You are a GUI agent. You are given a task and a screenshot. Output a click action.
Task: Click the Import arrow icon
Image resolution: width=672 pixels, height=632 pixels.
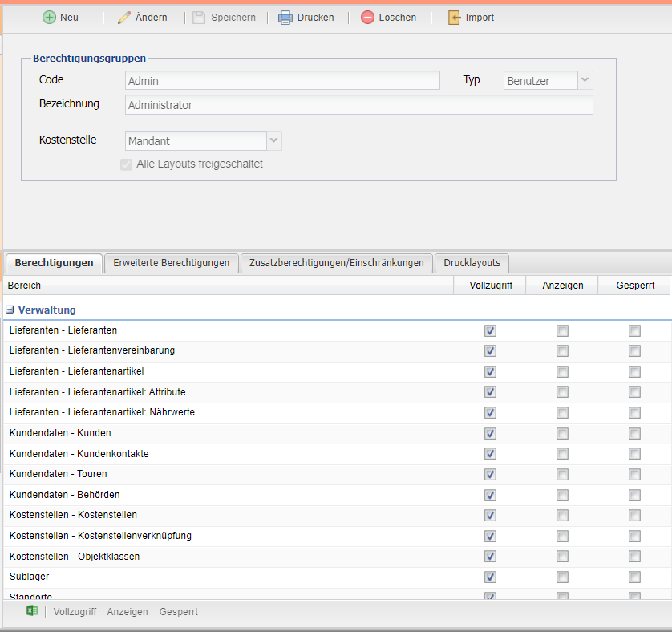[455, 18]
